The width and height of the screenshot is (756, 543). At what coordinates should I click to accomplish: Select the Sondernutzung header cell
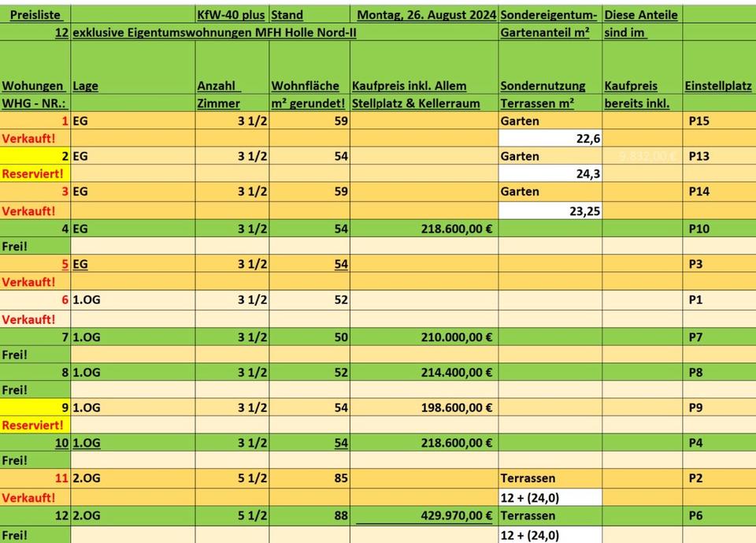(x=550, y=85)
